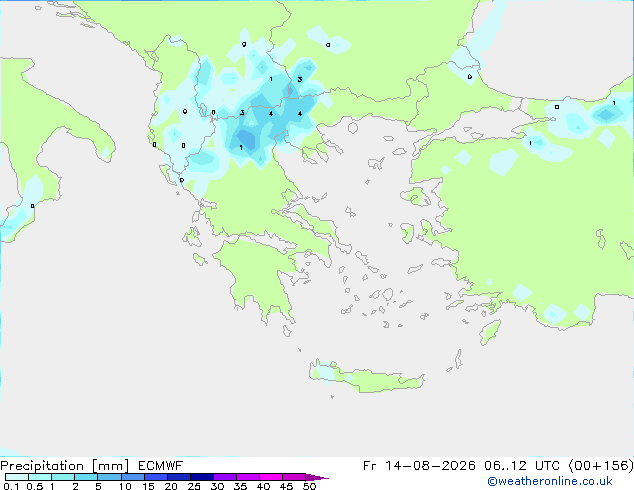Click the 0.5–1 mm legend color swatch
Image resolution: width=634 pixels, height=490 pixels.
[x=40, y=477]
